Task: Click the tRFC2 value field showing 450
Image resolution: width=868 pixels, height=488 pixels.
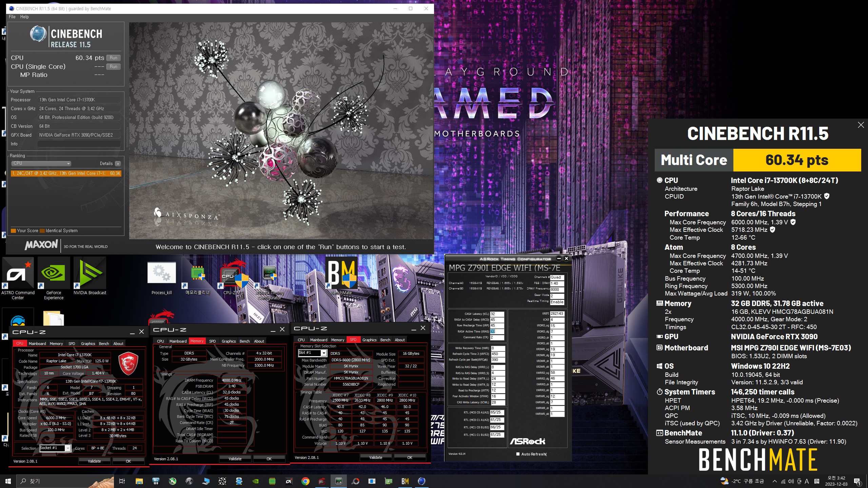Action: pyautogui.click(x=498, y=354)
